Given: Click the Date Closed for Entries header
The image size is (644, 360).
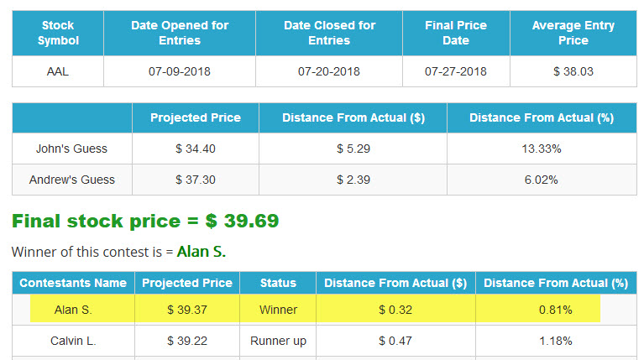Looking at the screenshot, I should pos(329,33).
